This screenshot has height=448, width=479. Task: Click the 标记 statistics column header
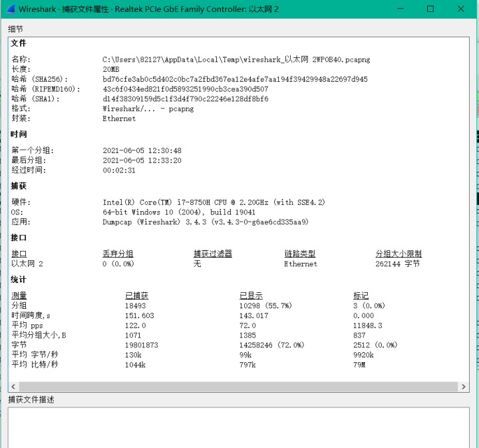(361, 296)
